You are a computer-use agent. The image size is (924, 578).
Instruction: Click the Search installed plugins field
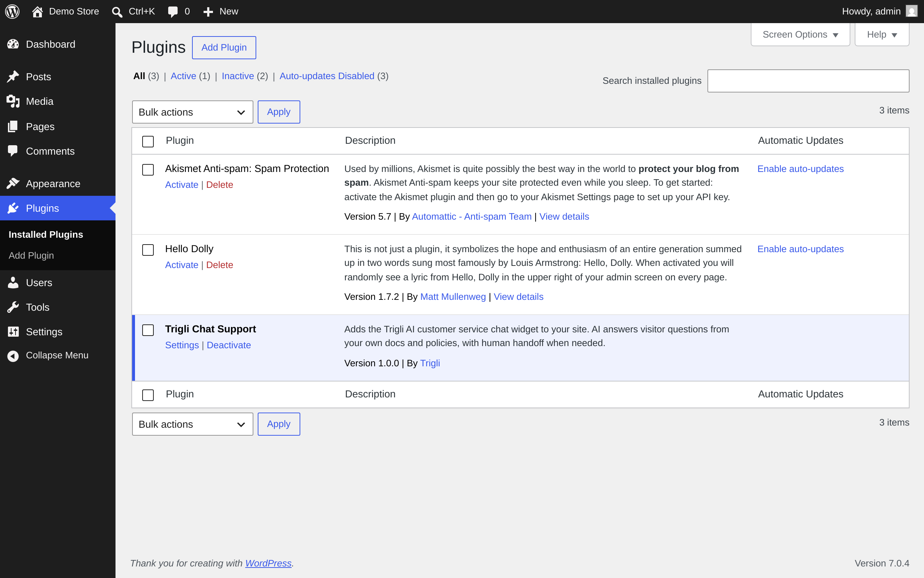[808, 81]
